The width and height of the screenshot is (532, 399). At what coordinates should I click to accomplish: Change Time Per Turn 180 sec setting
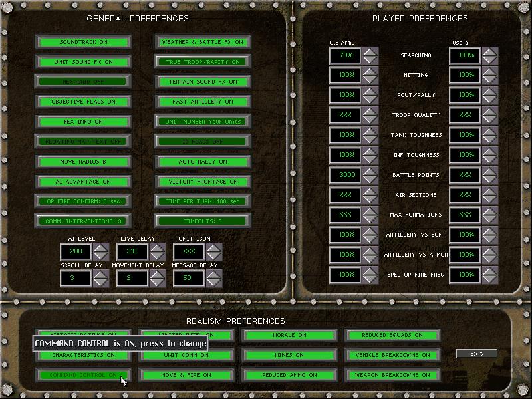[x=203, y=201]
